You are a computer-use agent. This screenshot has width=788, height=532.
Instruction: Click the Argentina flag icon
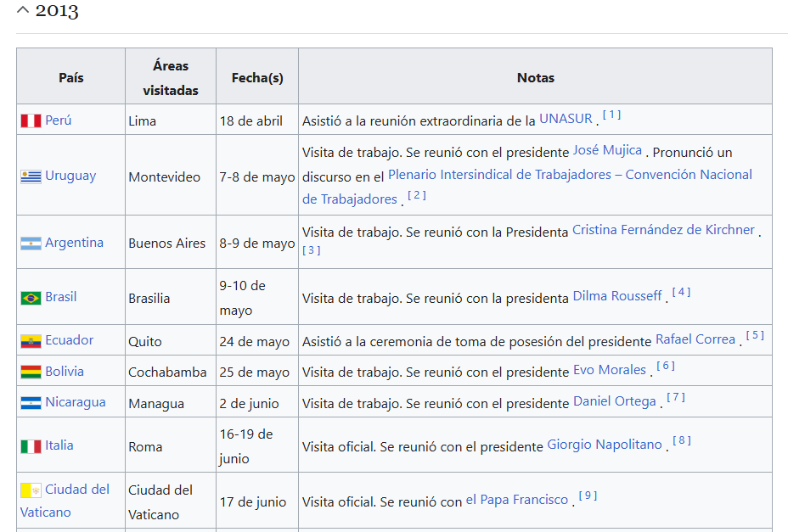(31, 244)
